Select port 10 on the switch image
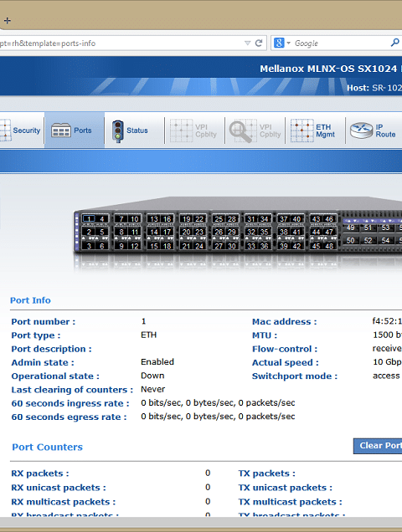This screenshot has width=402, height=532. click(x=135, y=219)
